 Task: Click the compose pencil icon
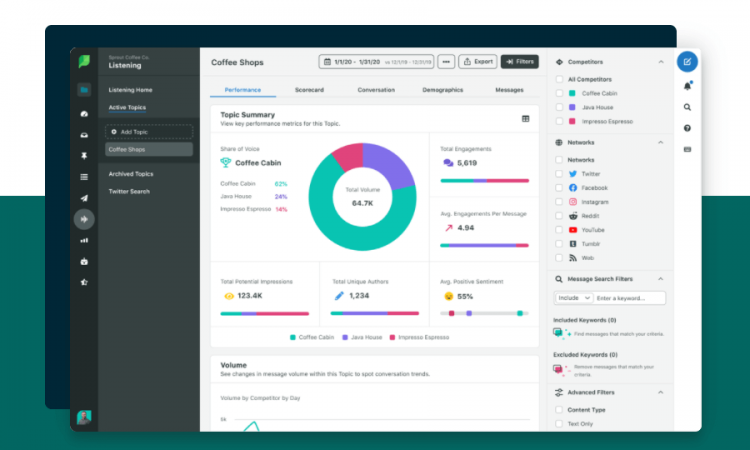687,61
